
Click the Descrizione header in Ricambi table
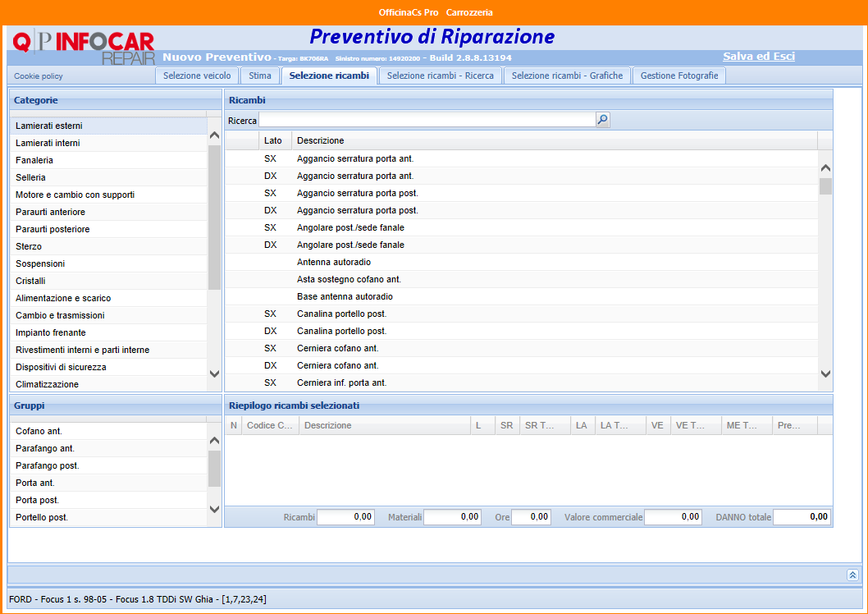tap(554, 140)
